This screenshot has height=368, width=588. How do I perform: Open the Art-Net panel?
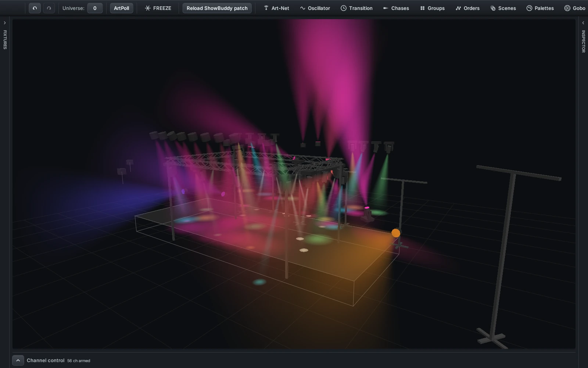point(276,8)
